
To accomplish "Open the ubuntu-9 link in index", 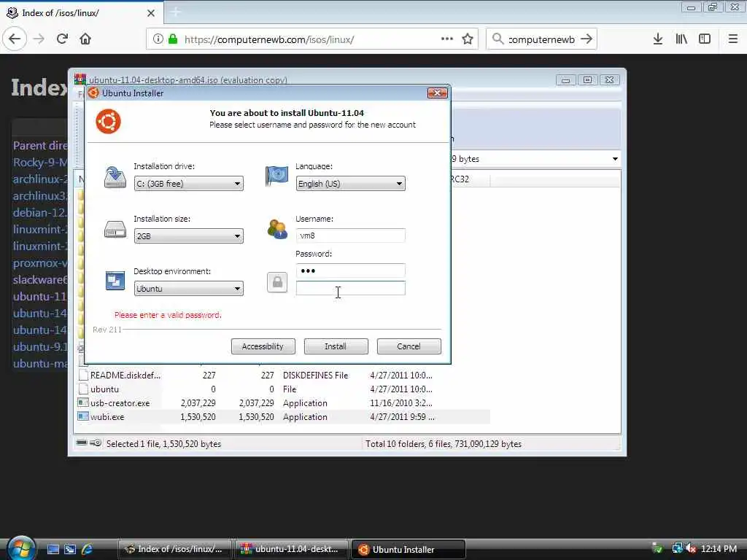I will [x=40, y=347].
